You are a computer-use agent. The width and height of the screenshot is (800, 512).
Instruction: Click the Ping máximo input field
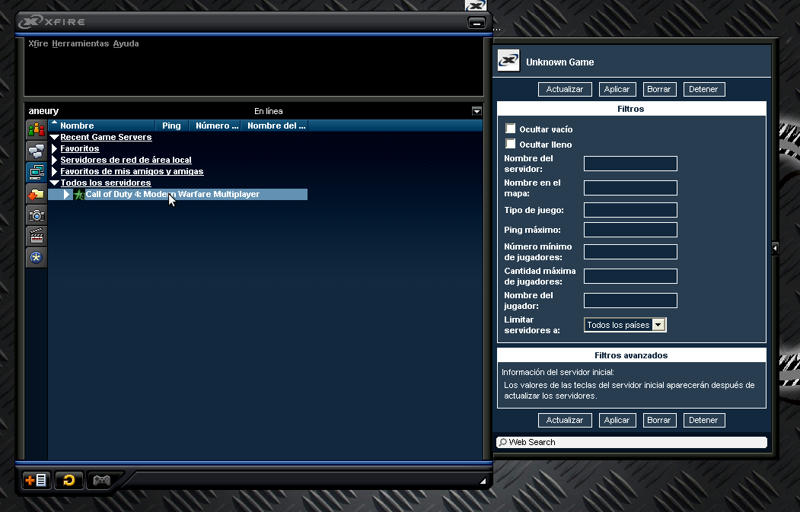631,229
